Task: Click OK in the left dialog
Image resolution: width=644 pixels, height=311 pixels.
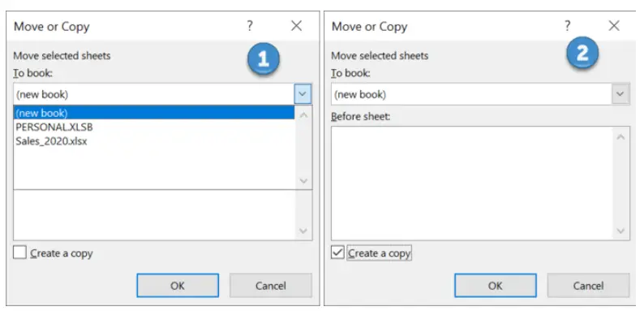Action: [x=178, y=286]
